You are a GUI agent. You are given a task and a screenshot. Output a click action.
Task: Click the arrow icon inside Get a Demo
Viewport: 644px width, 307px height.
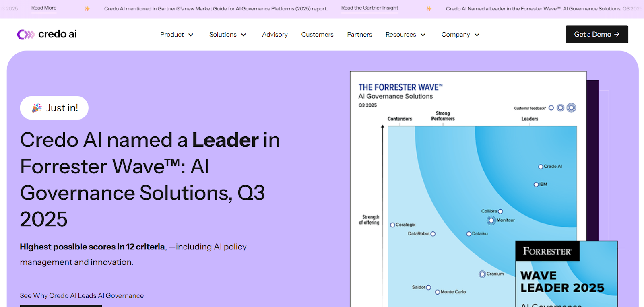click(617, 34)
